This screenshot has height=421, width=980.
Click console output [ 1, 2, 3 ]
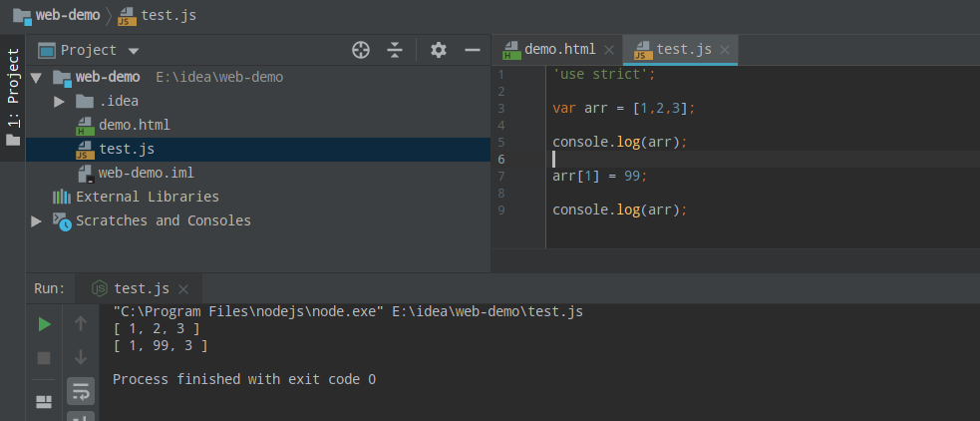pos(157,328)
